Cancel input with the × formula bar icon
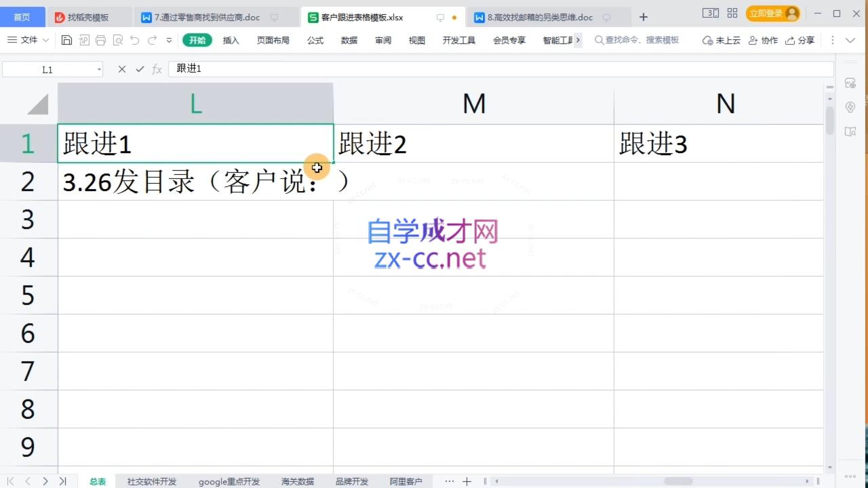The width and height of the screenshot is (868, 488). [x=121, y=68]
